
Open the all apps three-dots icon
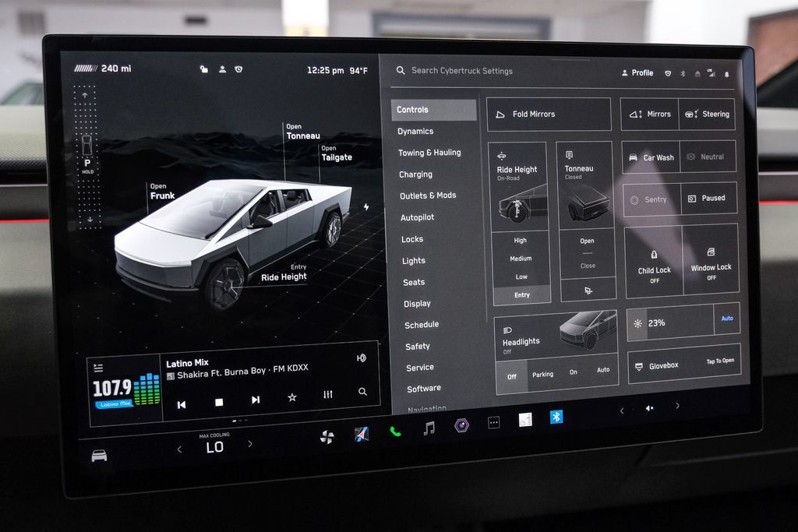(x=493, y=423)
